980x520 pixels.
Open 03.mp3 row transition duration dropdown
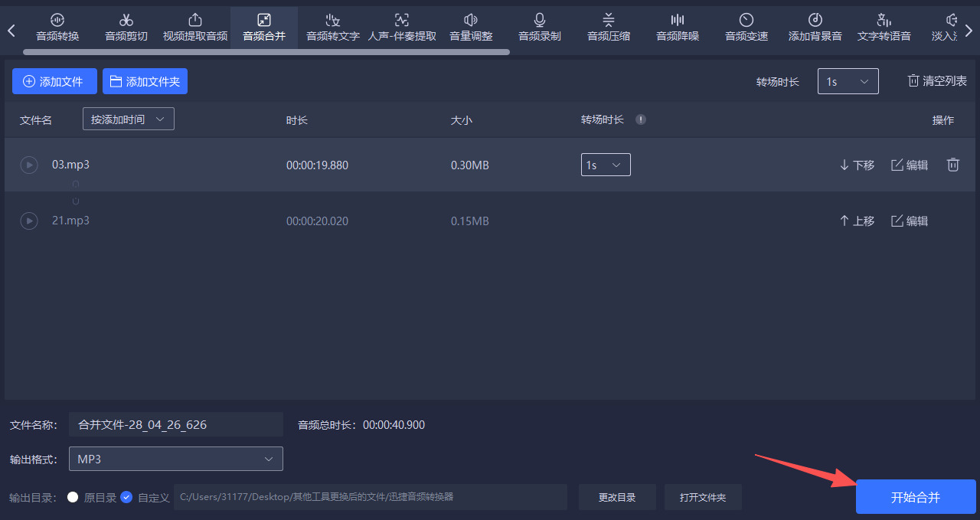(x=606, y=165)
